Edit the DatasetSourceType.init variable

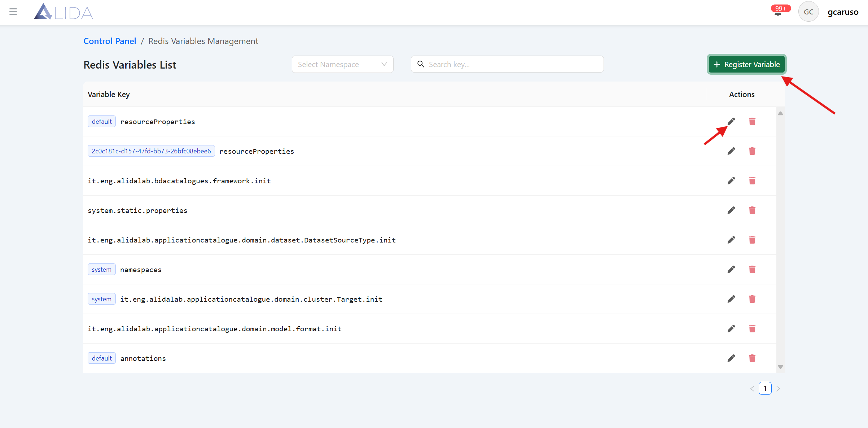pyautogui.click(x=731, y=240)
